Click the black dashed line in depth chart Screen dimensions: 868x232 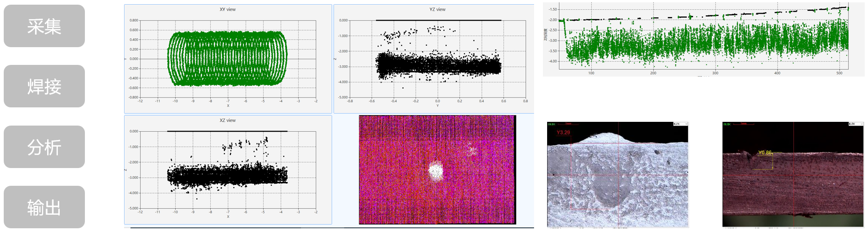pos(700,15)
